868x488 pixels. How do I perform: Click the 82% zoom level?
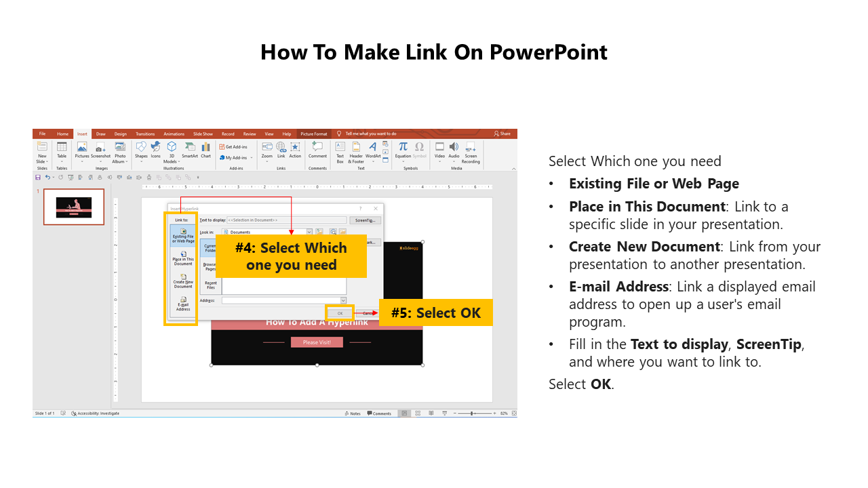pyautogui.click(x=504, y=413)
